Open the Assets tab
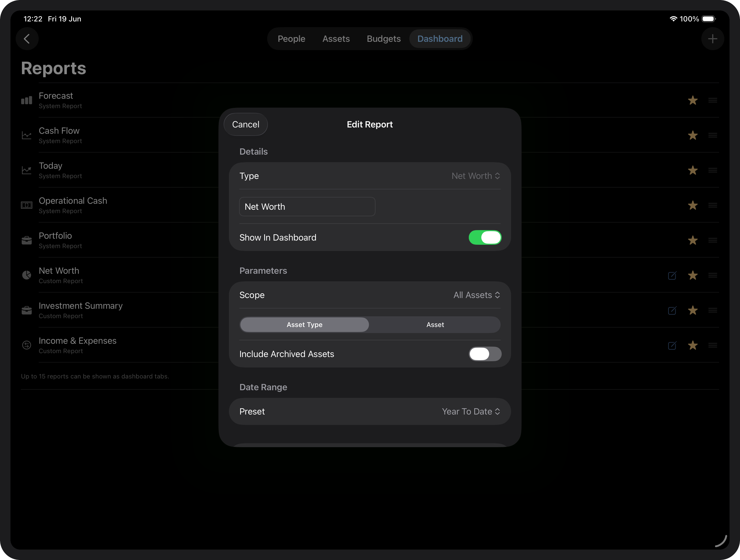Viewport: 740px width, 560px height. point(336,39)
